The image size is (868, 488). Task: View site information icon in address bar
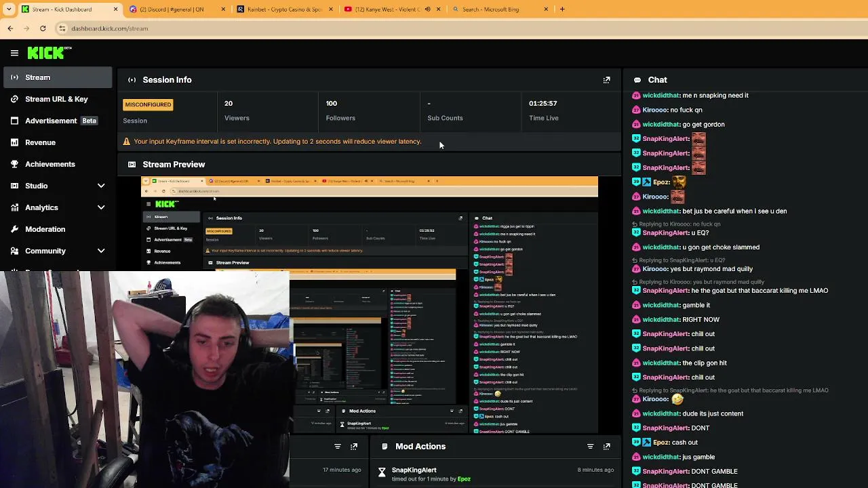tap(62, 28)
